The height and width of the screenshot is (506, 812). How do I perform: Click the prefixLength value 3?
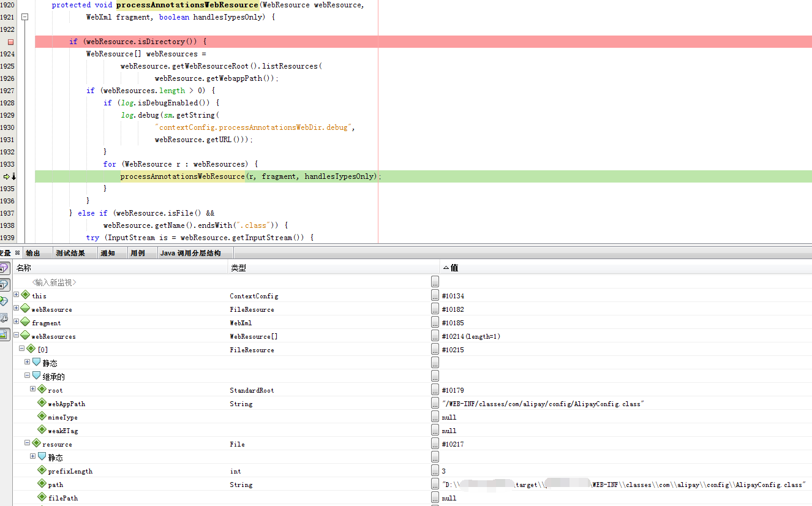click(443, 471)
